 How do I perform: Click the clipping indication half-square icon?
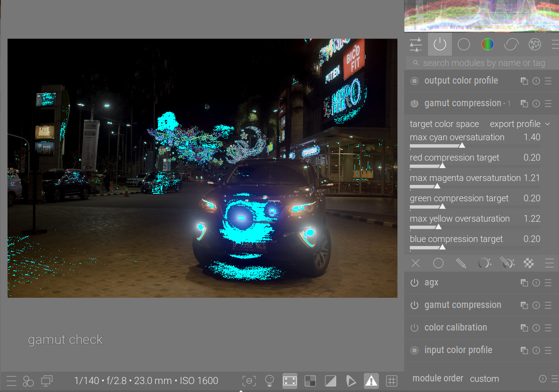tap(330, 380)
